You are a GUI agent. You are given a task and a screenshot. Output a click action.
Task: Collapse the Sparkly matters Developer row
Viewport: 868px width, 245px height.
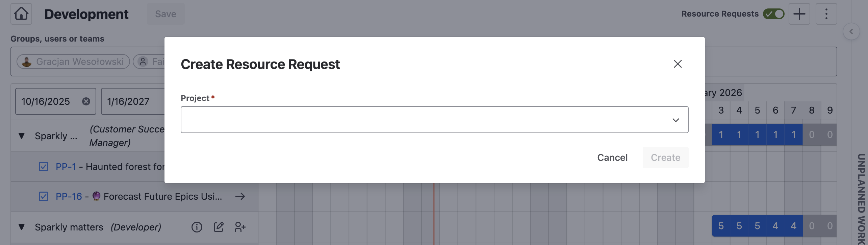22,227
